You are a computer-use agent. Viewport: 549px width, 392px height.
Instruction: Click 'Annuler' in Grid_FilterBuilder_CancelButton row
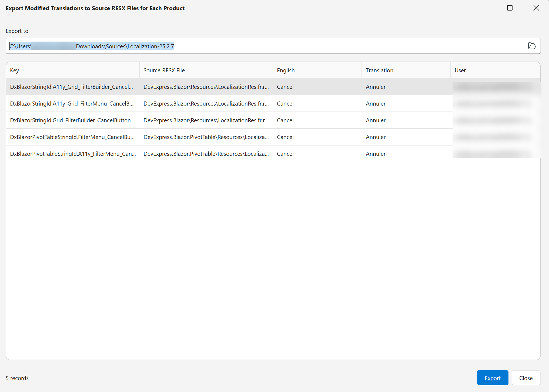[406, 120]
